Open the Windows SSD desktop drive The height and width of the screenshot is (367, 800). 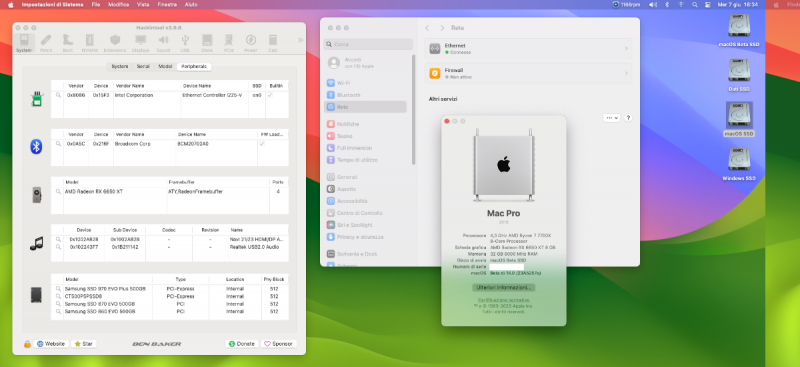pyautogui.click(x=739, y=164)
